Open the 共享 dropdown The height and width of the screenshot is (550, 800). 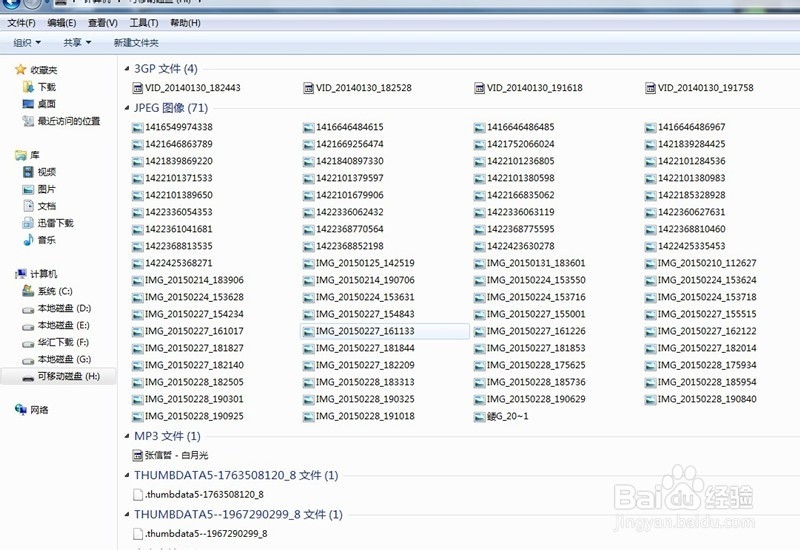[x=77, y=43]
